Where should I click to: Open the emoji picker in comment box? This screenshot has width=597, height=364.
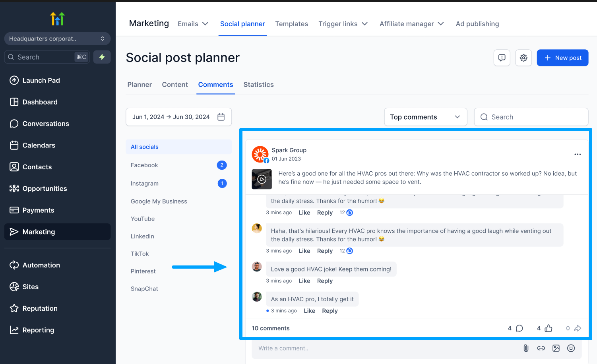click(571, 348)
